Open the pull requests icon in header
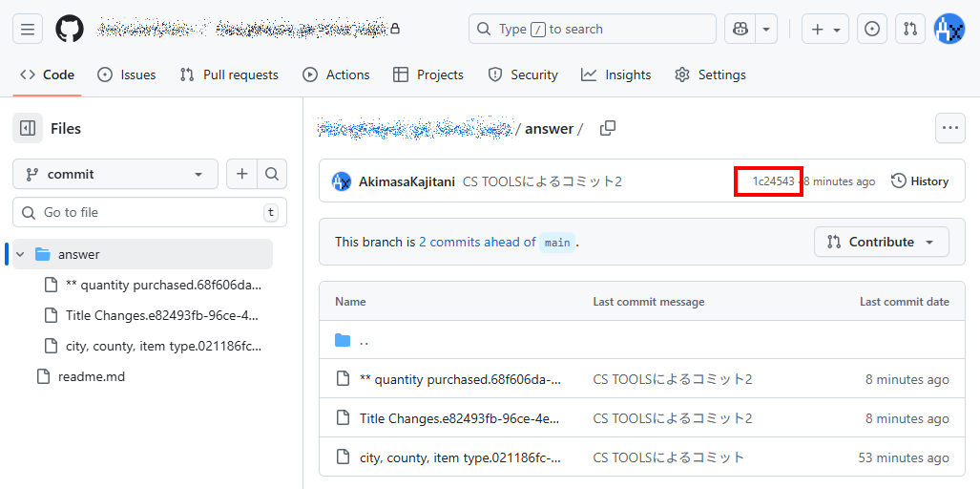Screen dimensions: 980x489 910,29
